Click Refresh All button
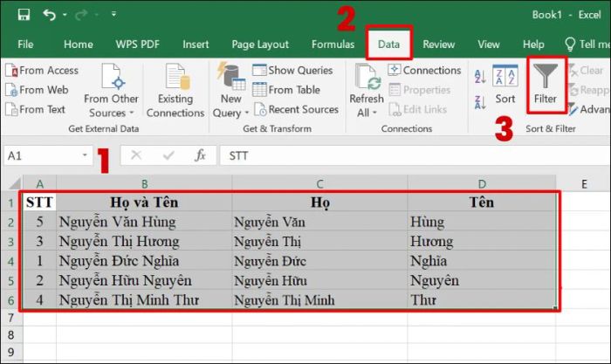This screenshot has width=611, height=364. click(x=367, y=84)
